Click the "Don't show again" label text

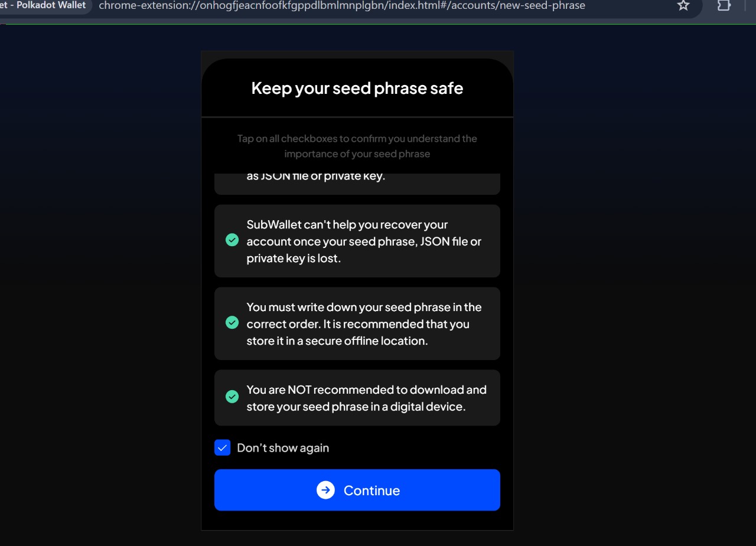coord(283,448)
